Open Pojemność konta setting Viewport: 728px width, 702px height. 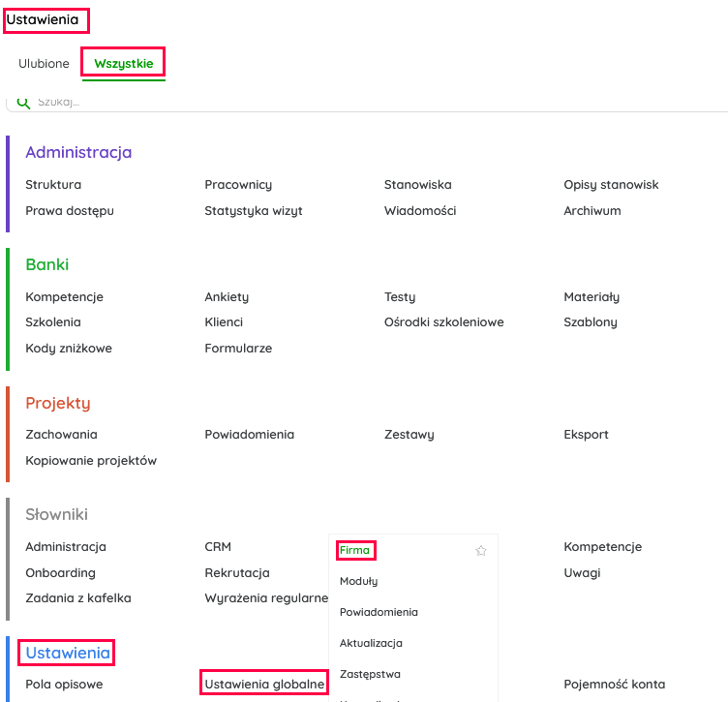[x=614, y=685]
